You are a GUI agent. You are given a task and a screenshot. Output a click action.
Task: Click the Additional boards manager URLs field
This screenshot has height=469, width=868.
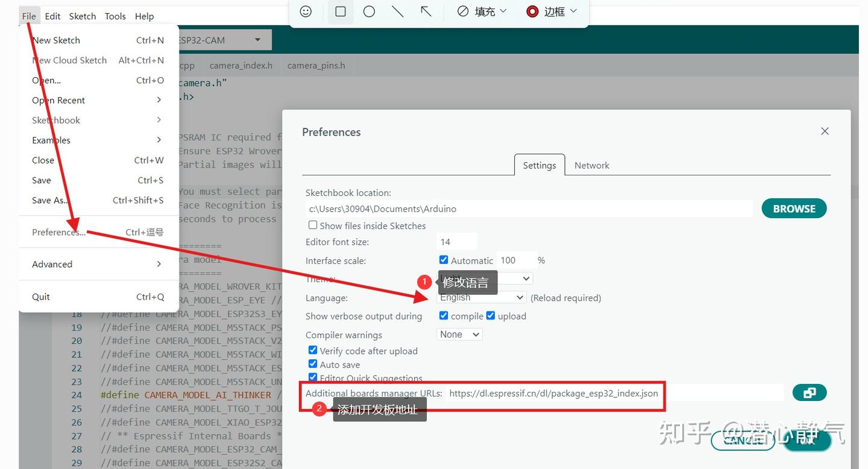coord(614,393)
